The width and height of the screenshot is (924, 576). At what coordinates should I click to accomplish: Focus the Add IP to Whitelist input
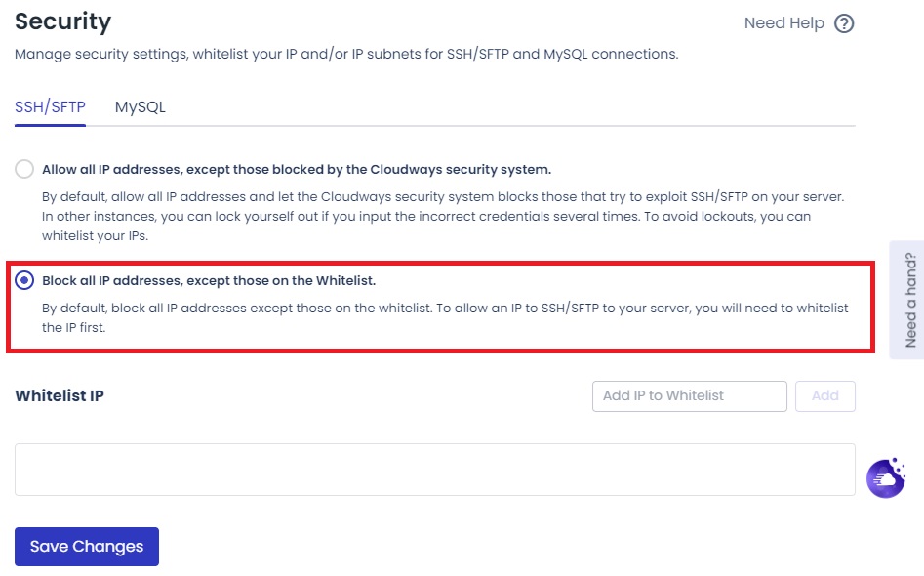click(689, 396)
